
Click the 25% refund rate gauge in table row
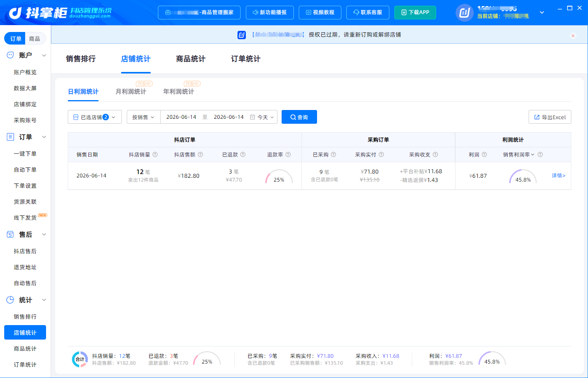(279, 176)
